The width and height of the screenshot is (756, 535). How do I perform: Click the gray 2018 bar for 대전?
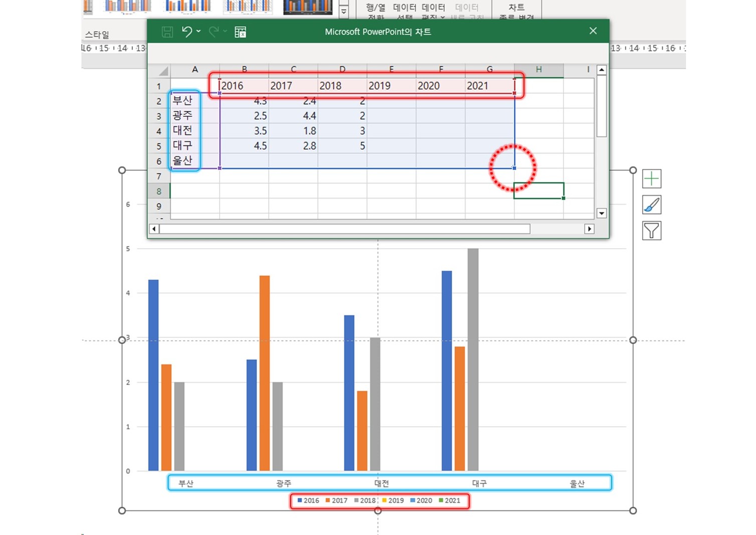click(375, 405)
